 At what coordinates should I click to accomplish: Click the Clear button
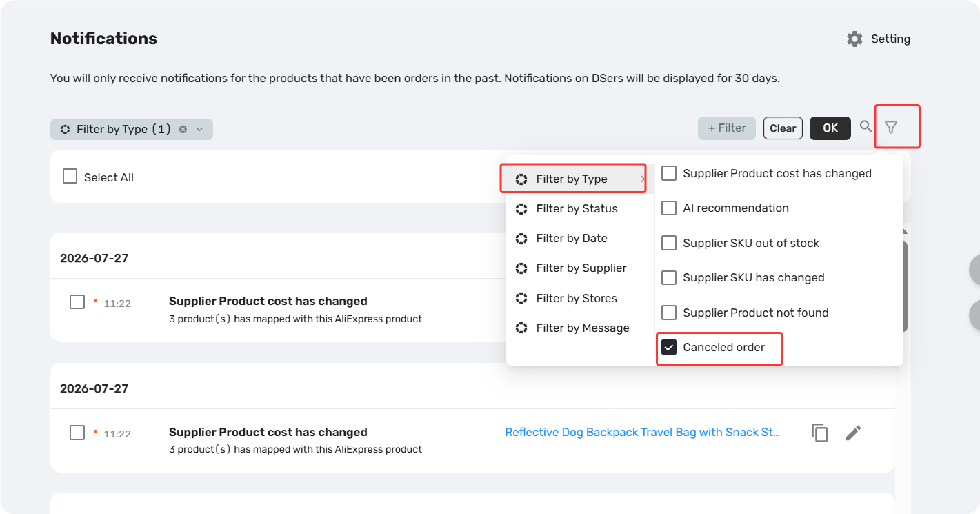(783, 128)
